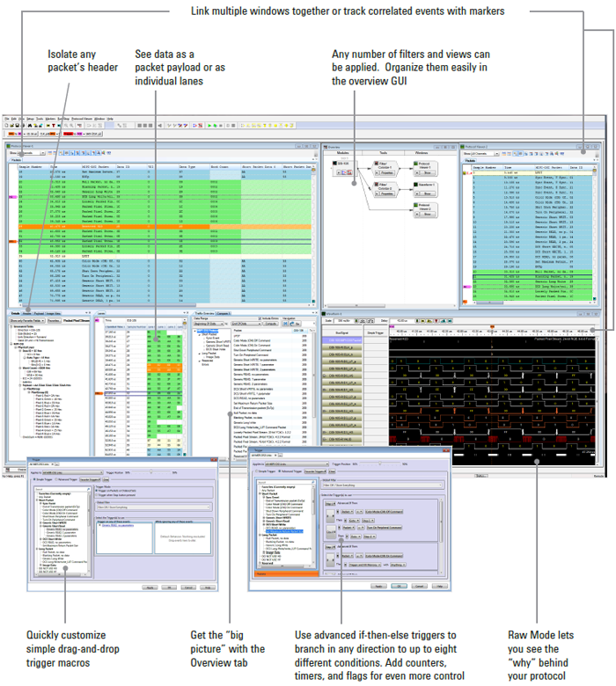Select the orange highlighted packet row in Protocol Viewer 1
616x686 pixels.
pyautogui.click(x=165, y=227)
